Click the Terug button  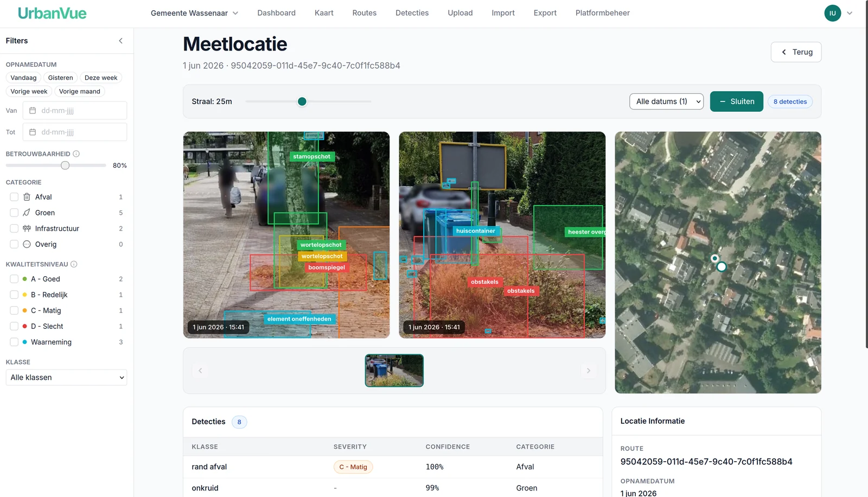796,52
